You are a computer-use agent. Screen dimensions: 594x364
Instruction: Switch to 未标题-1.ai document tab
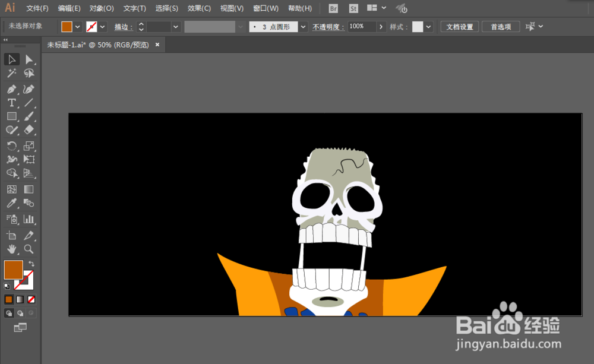tap(98, 45)
